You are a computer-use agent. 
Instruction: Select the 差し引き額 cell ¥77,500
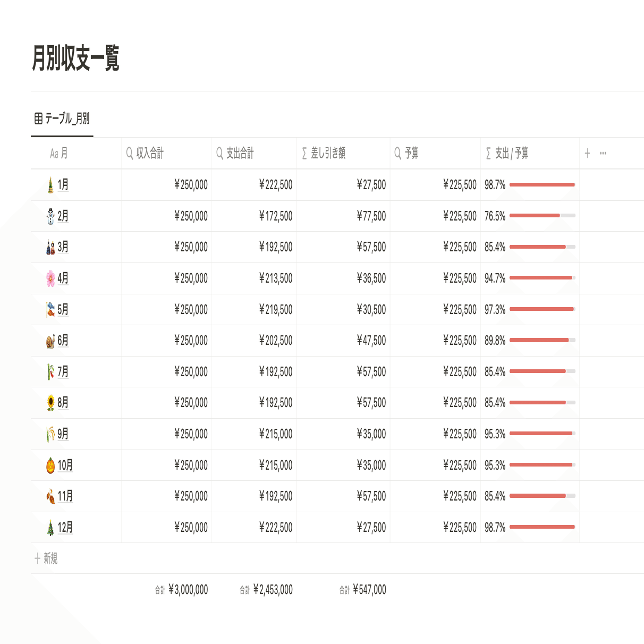click(x=343, y=216)
